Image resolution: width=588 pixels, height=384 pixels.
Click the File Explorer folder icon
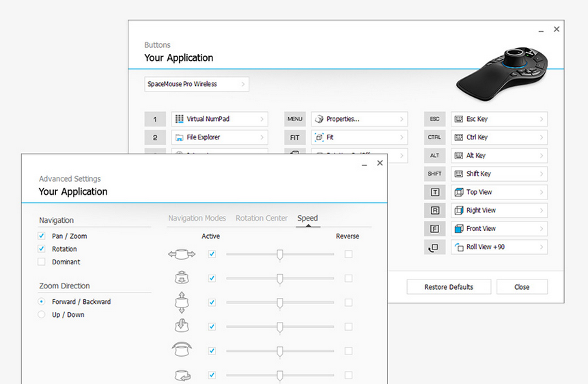click(x=180, y=137)
